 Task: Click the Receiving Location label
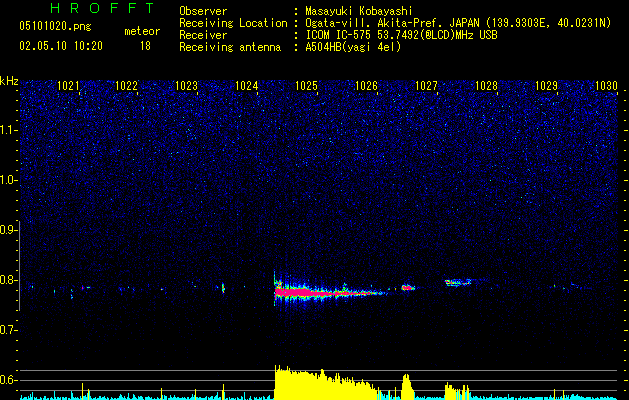coord(233,23)
